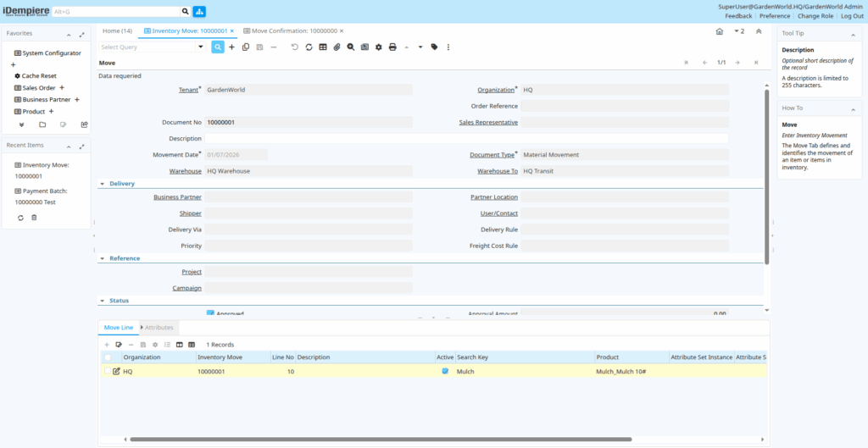Screen dimensions: 868x448
Task: Select the Move Line detail tab
Action: coord(119,328)
